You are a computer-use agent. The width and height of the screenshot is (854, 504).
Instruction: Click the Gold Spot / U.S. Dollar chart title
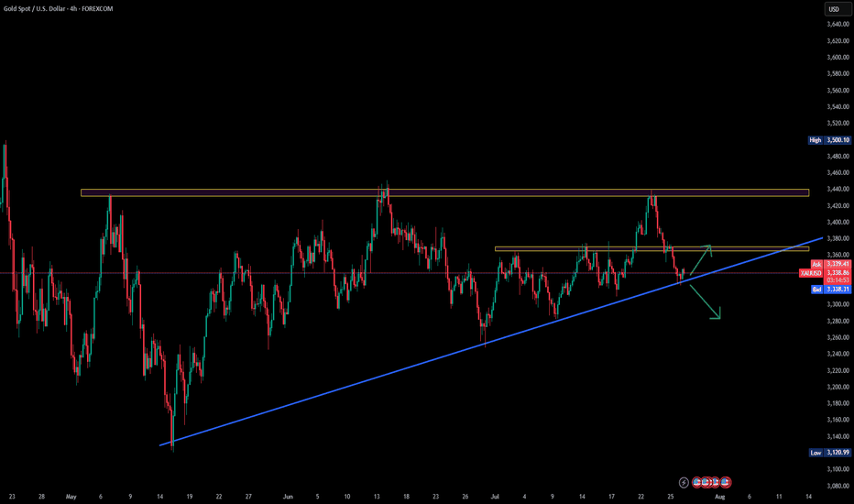click(x=59, y=9)
